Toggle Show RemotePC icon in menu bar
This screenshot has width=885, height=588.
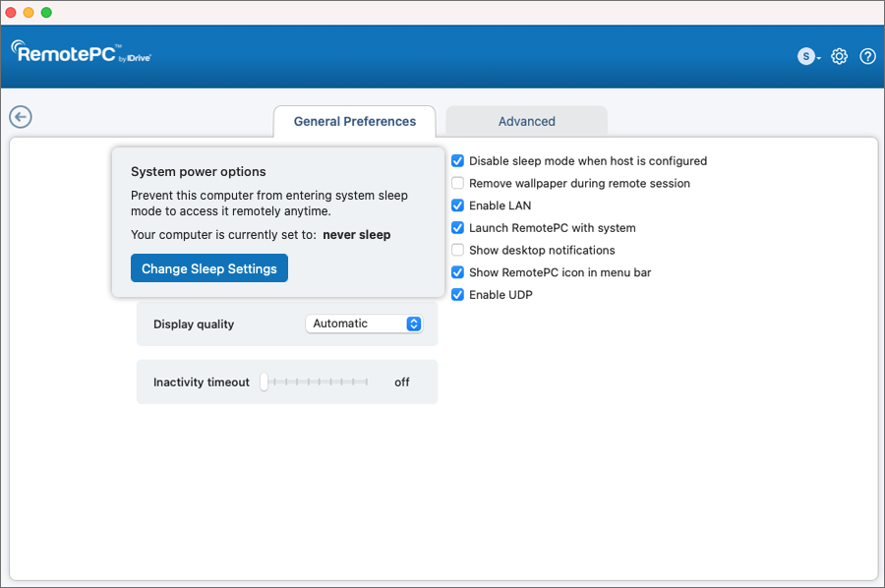pos(457,272)
